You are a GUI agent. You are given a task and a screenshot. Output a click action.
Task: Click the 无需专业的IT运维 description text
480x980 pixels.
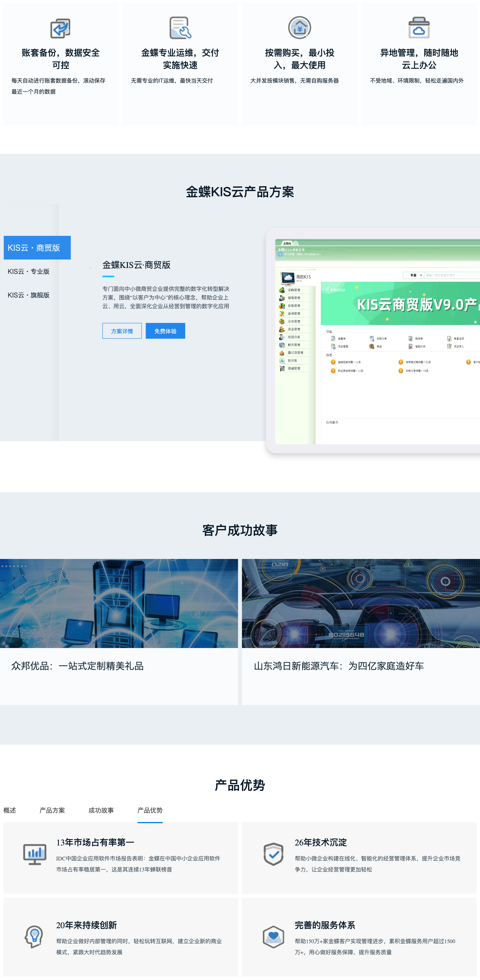(x=172, y=81)
